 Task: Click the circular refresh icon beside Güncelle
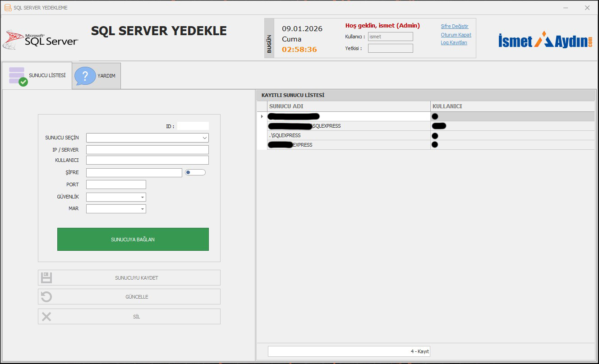[x=46, y=297]
